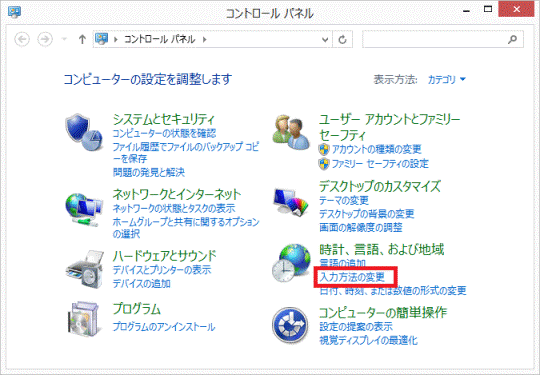Click the title bar Control Panel icon

14,12
